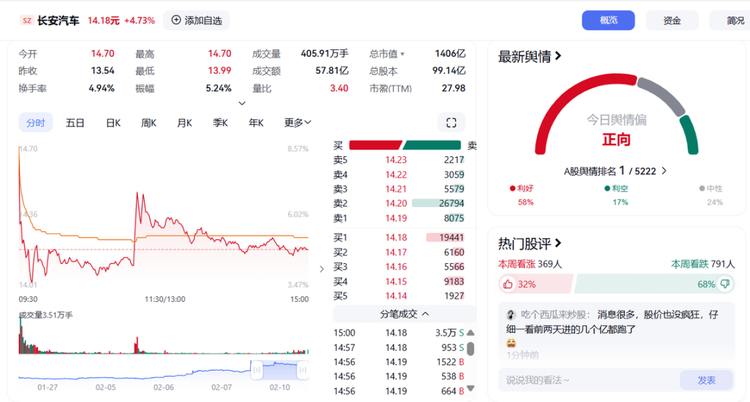This screenshot has width=750, height=402.
Task: Select the 周K chart period
Action: [148, 123]
